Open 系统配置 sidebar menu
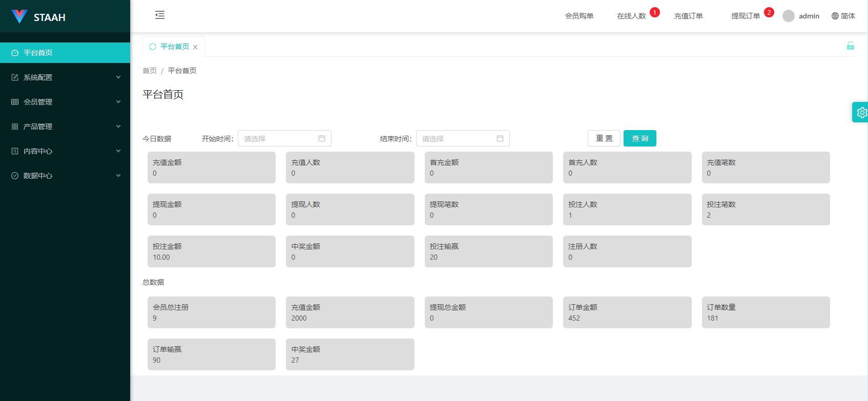 (x=65, y=77)
